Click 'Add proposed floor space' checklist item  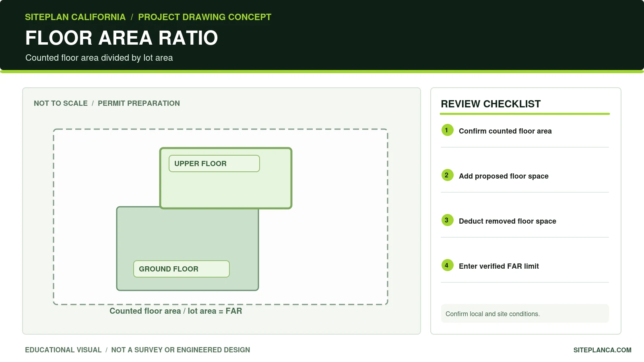pyautogui.click(x=504, y=176)
